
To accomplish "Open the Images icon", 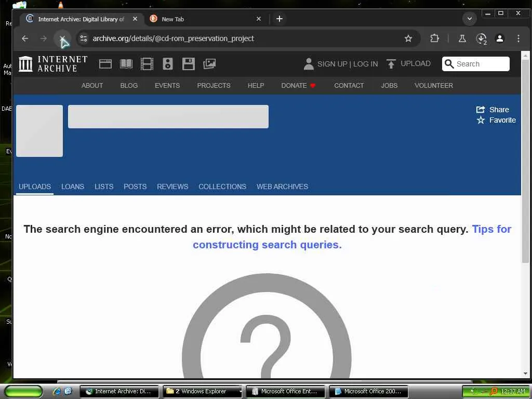I will pos(209,64).
